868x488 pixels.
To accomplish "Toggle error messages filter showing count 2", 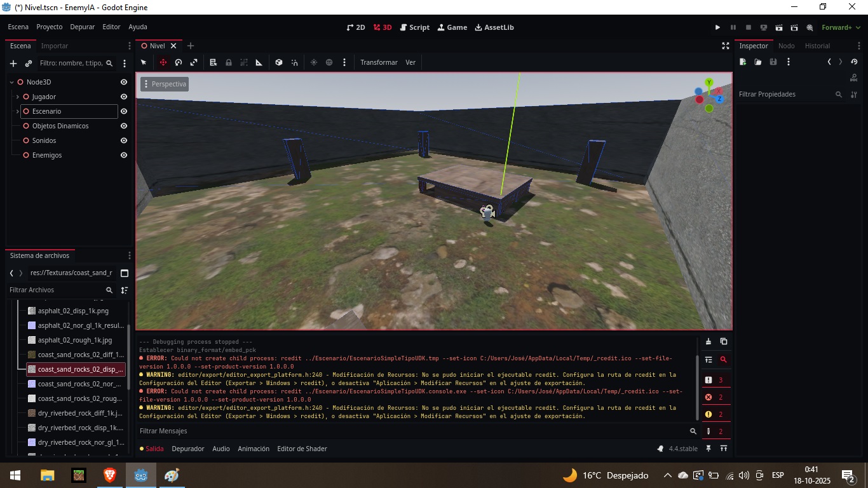I will tap(715, 397).
